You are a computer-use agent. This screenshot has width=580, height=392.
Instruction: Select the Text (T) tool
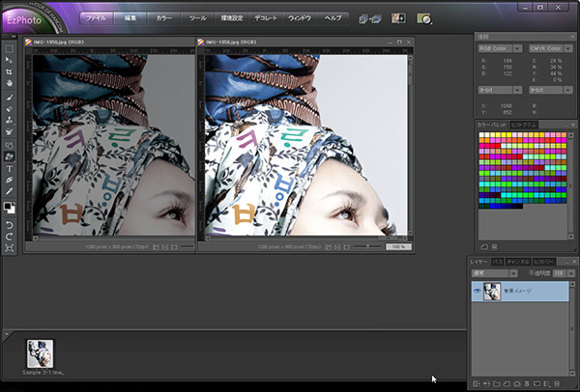click(10, 167)
